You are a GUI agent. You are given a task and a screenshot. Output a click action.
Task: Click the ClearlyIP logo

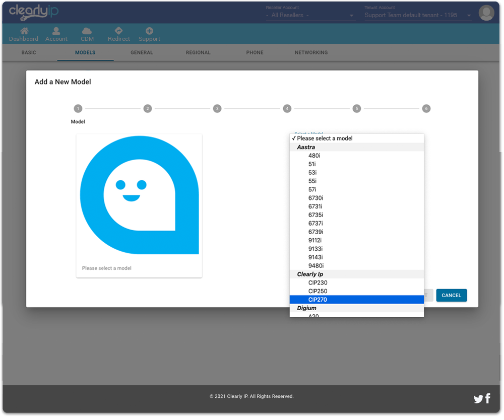pyautogui.click(x=33, y=12)
